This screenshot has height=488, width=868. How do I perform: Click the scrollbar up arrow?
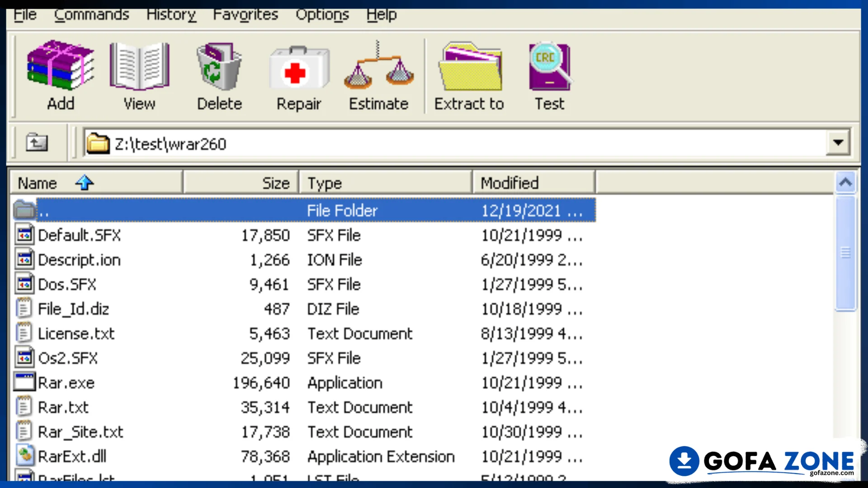[845, 182]
